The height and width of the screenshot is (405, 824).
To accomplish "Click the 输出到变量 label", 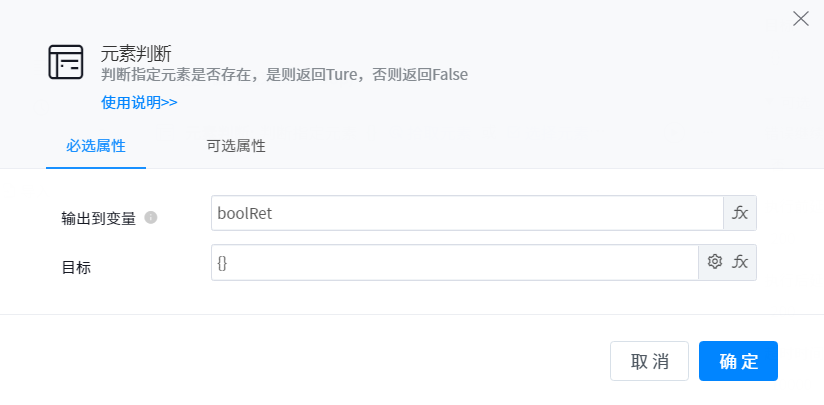I will pos(98,218).
